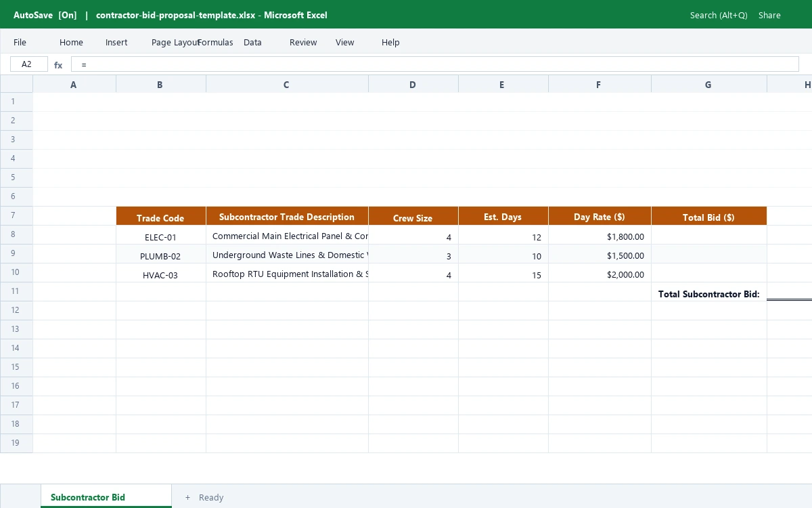This screenshot has width=812, height=508.
Task: Click into the formula bar
Action: tap(435, 64)
